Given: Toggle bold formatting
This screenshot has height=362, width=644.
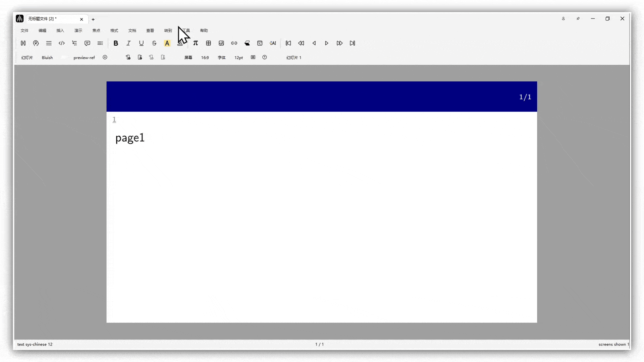Looking at the screenshot, I should tap(116, 43).
